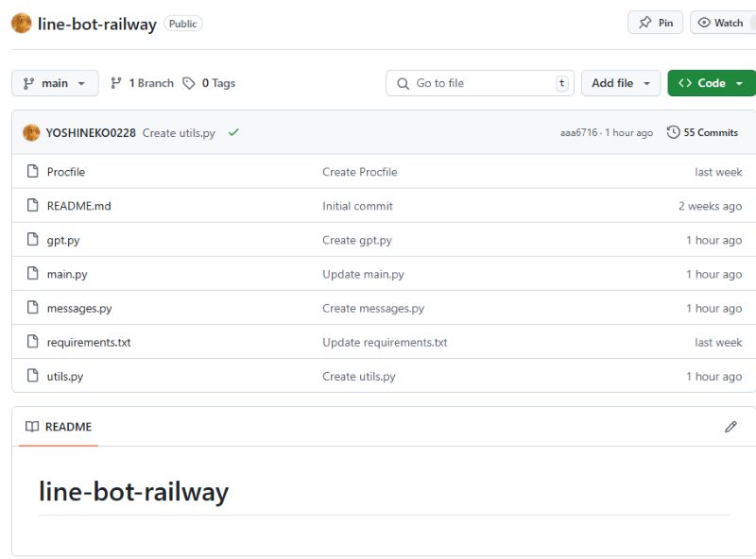Click the Watch button
756x559 pixels.
click(x=722, y=23)
